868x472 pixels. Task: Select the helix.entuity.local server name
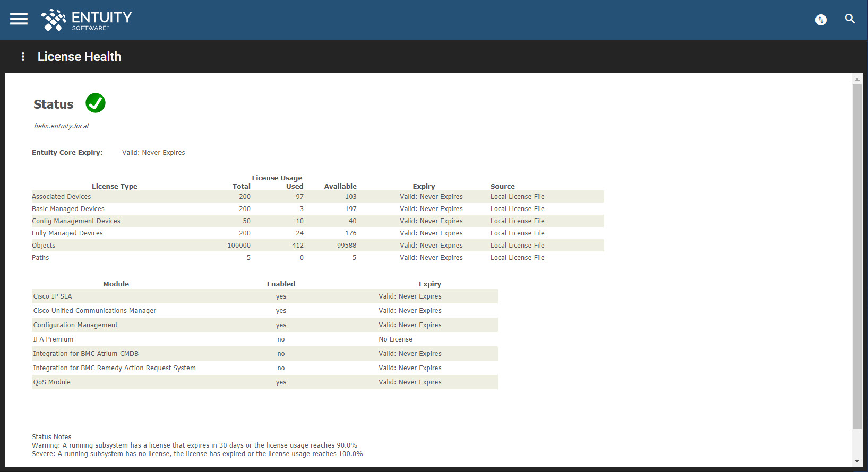(61, 126)
